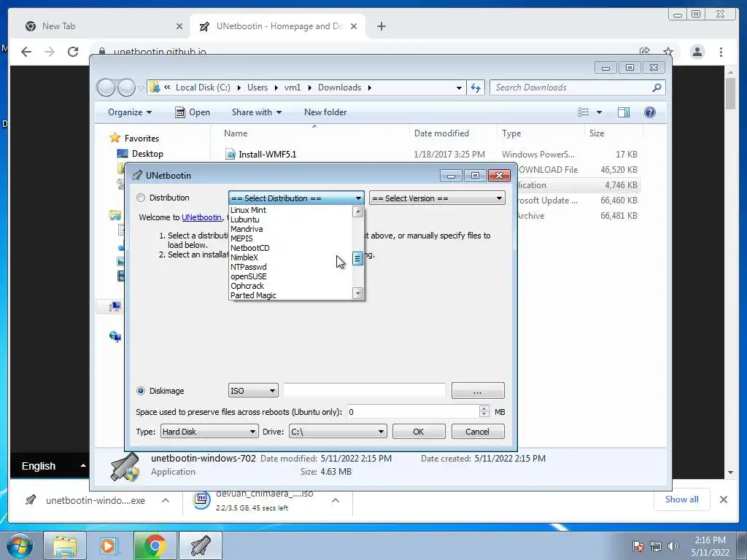This screenshot has height=560, width=747.
Task: Go back in Chrome
Action: click(26, 52)
